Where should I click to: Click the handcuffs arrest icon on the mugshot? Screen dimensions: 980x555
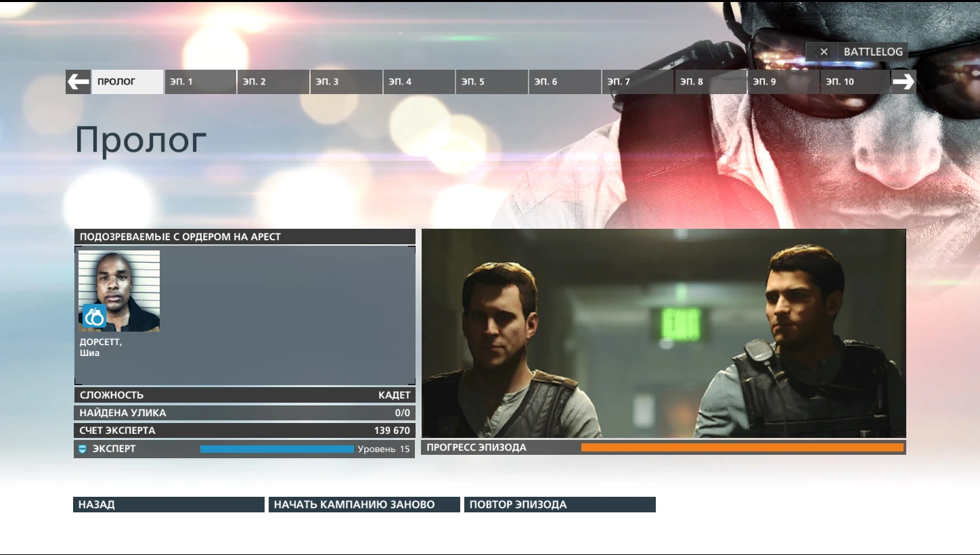click(95, 316)
